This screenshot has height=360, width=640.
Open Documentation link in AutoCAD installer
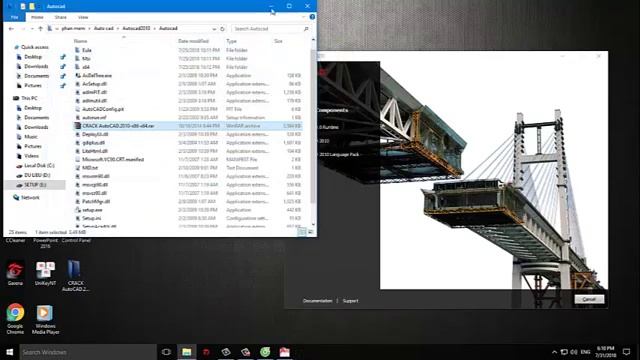pos(318,301)
